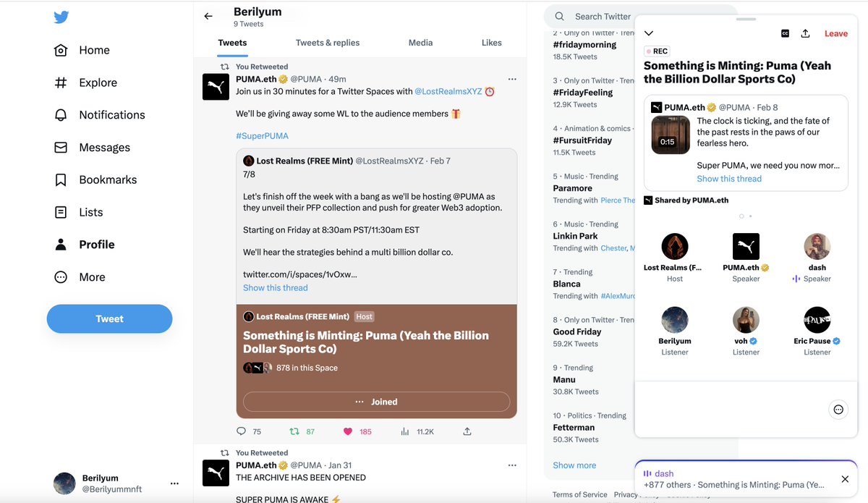Open PUMA.eth avatar on first tweet
This screenshot has width=868, height=503.
click(216, 87)
